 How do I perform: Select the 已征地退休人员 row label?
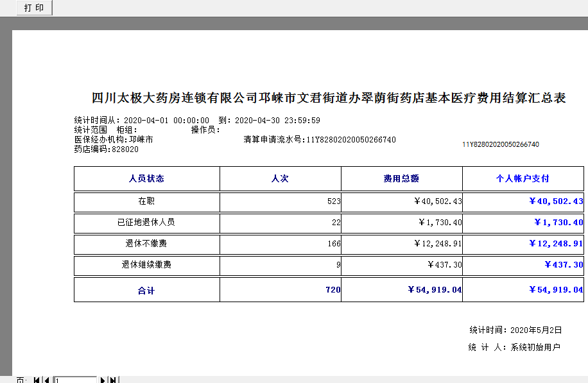(x=146, y=222)
